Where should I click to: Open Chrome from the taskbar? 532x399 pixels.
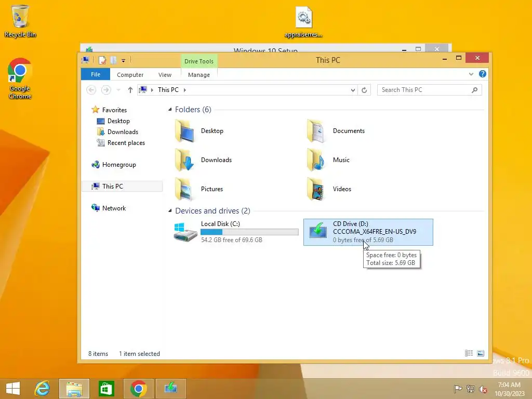point(138,389)
